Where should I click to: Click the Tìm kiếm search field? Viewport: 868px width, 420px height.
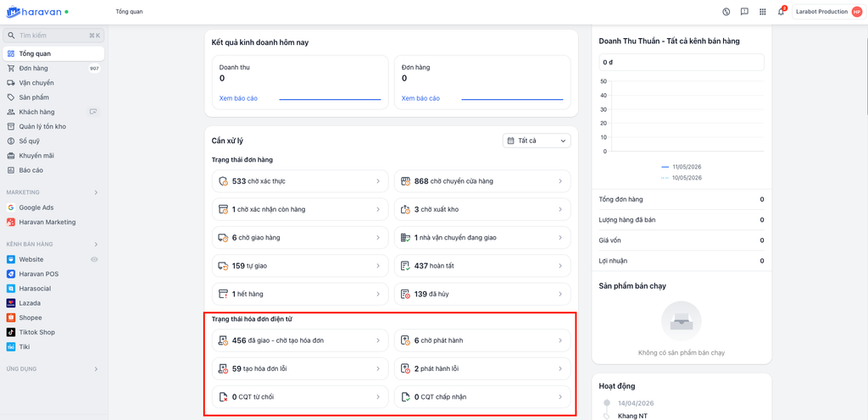[53, 36]
